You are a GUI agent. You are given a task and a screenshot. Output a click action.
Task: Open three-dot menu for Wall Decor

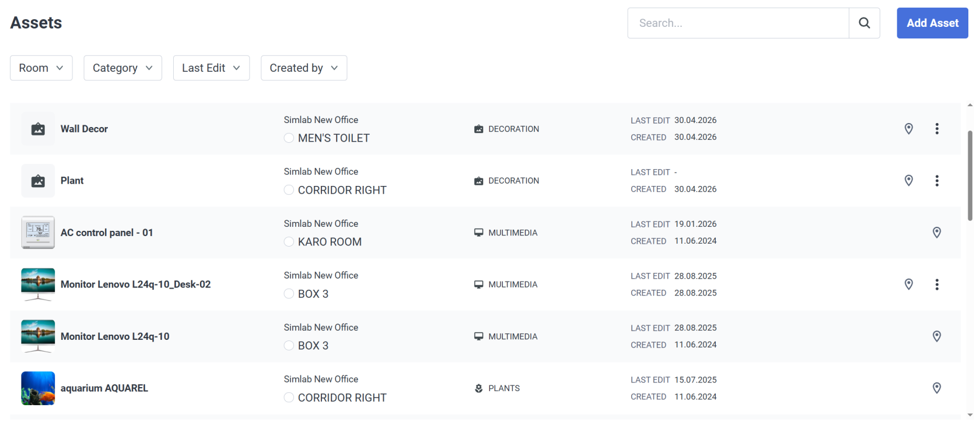[x=937, y=129]
